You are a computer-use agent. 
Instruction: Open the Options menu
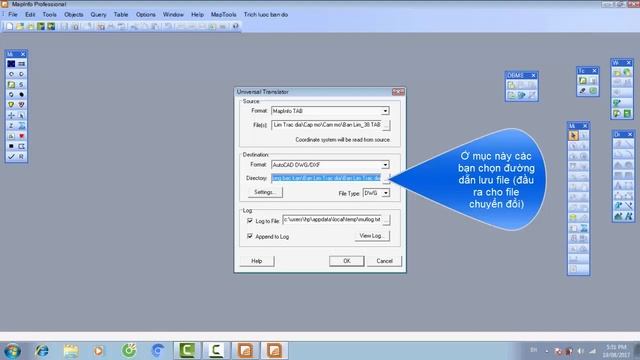[145, 14]
